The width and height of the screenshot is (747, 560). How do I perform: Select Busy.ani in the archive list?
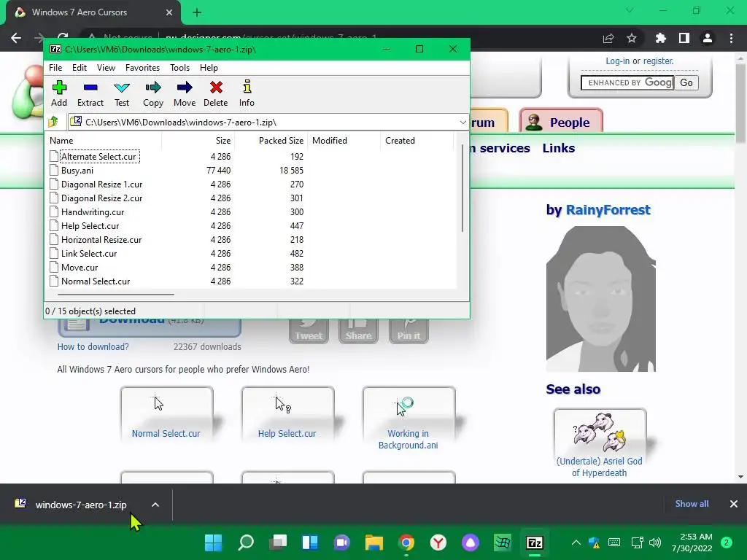(x=77, y=171)
